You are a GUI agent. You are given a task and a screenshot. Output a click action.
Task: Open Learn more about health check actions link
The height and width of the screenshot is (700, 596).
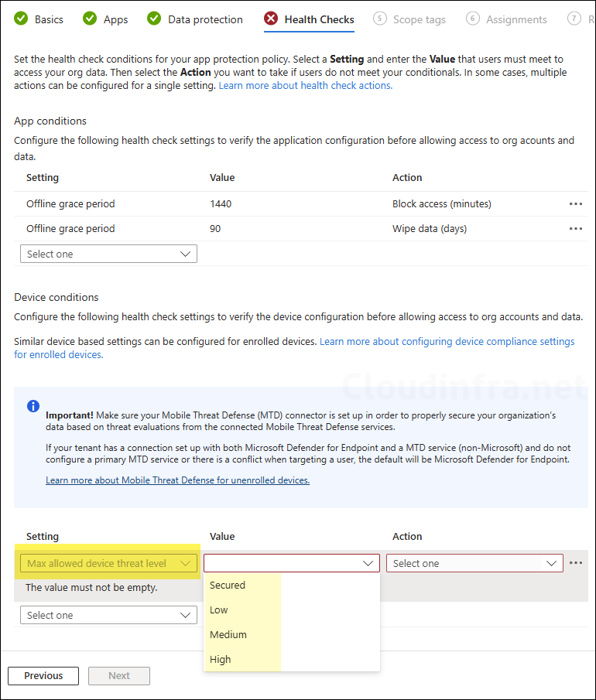pyautogui.click(x=306, y=85)
